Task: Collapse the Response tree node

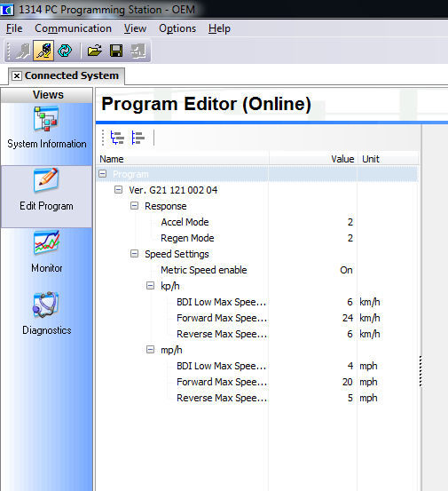Action: click(134, 206)
